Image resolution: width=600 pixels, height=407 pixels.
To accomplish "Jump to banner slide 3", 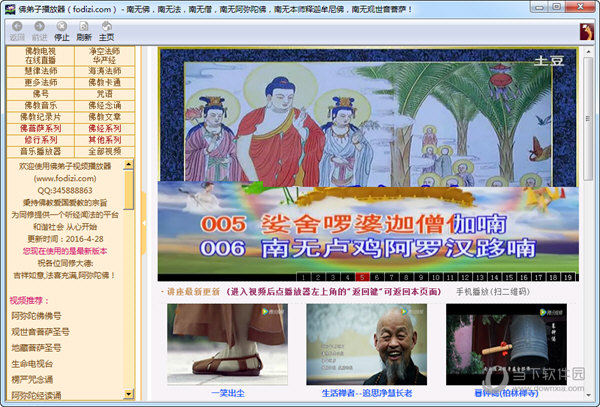I will (333, 277).
